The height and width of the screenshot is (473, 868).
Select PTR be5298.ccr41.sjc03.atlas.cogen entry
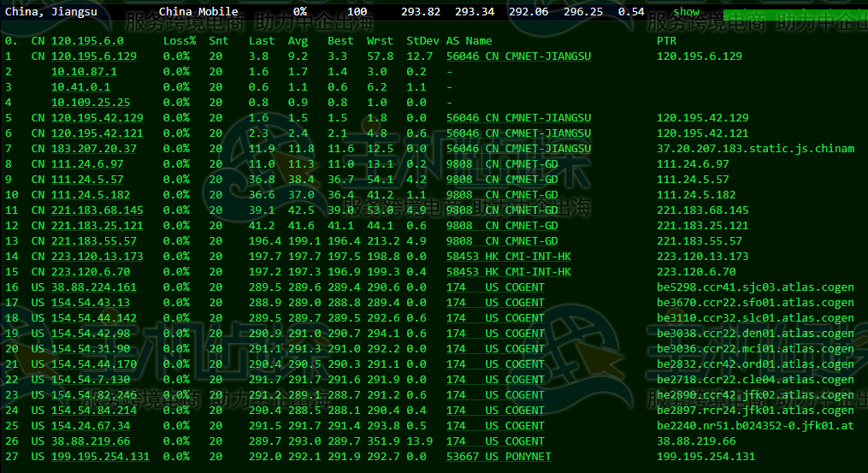point(755,287)
